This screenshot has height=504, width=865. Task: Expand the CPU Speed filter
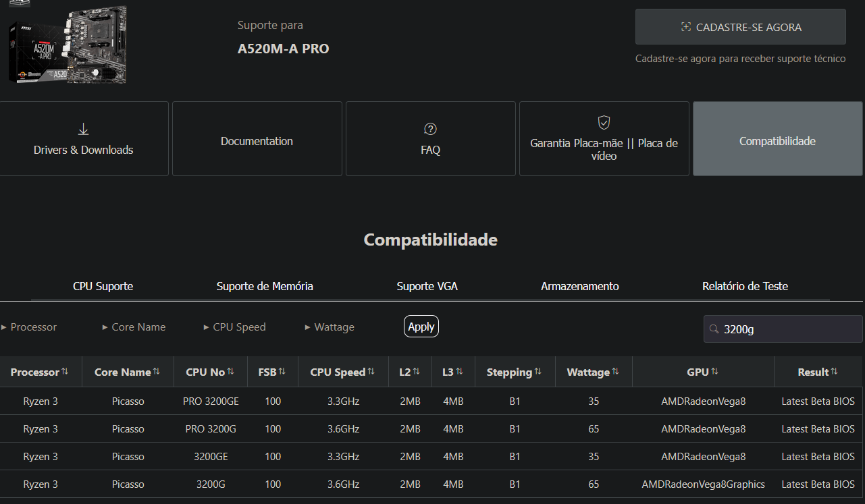(x=235, y=327)
